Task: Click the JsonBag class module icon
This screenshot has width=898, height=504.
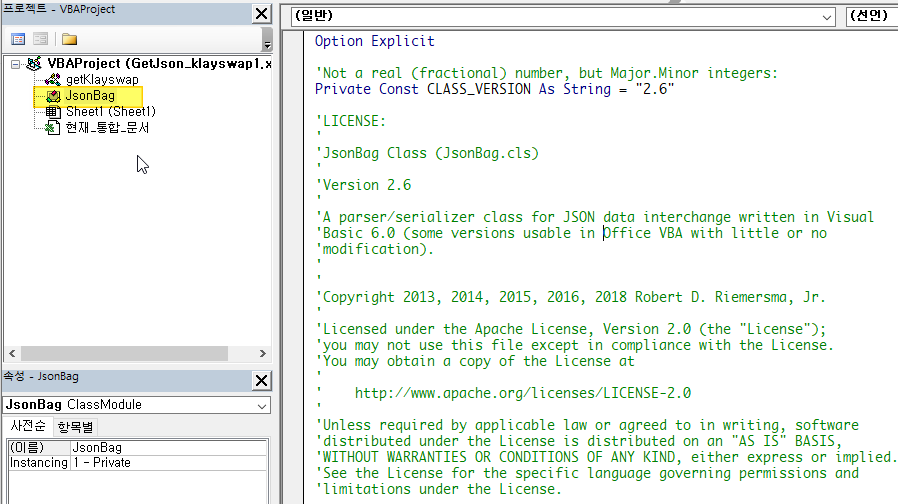Action: (x=53, y=96)
